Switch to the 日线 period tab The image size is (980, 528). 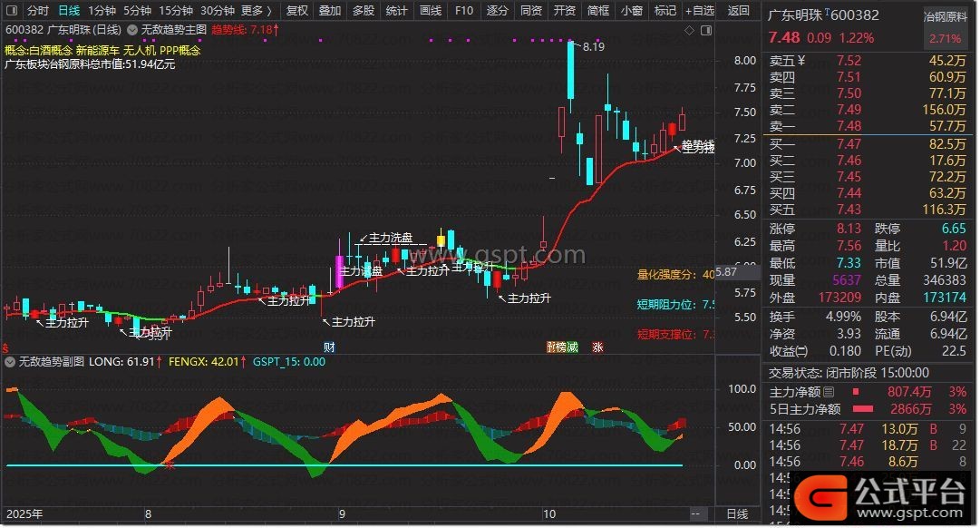(68, 11)
